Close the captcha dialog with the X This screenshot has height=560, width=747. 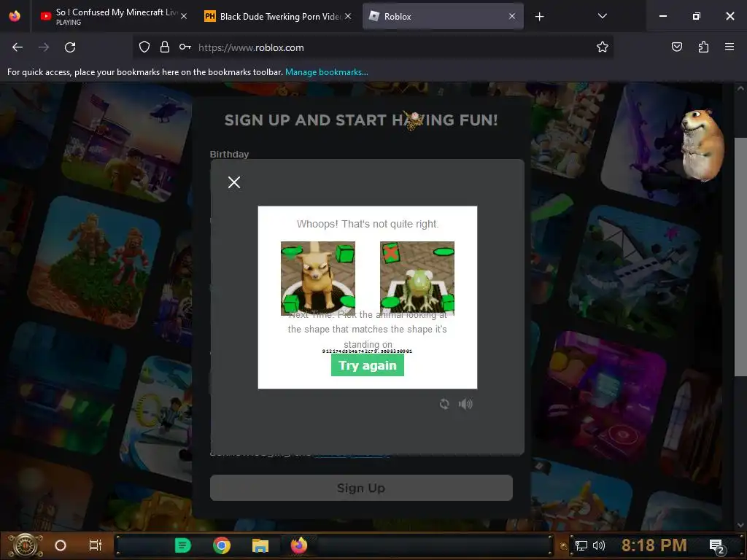tap(234, 182)
